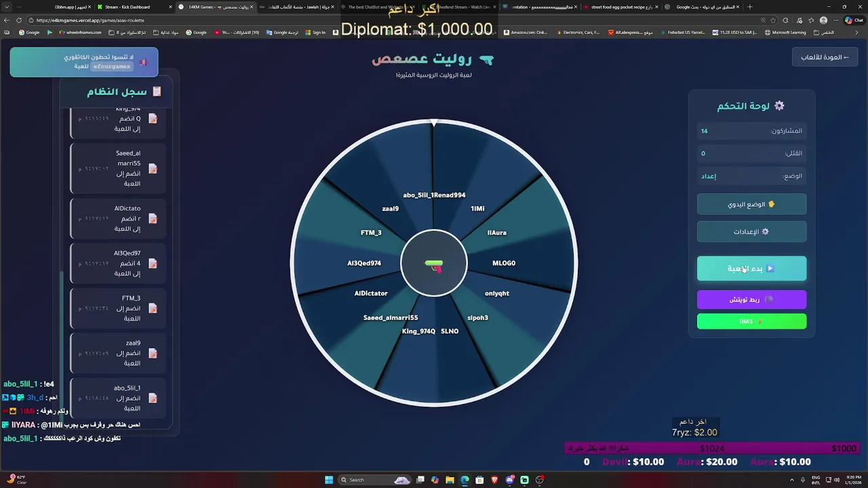868x488 pixels.
Task: Click the start game button (بدء اللعبة)
Action: [751, 268]
